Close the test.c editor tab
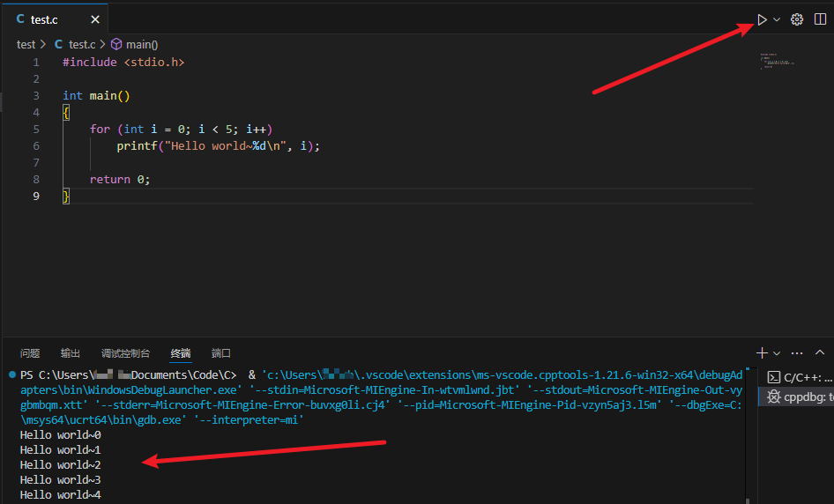The image size is (834, 504). tap(95, 19)
